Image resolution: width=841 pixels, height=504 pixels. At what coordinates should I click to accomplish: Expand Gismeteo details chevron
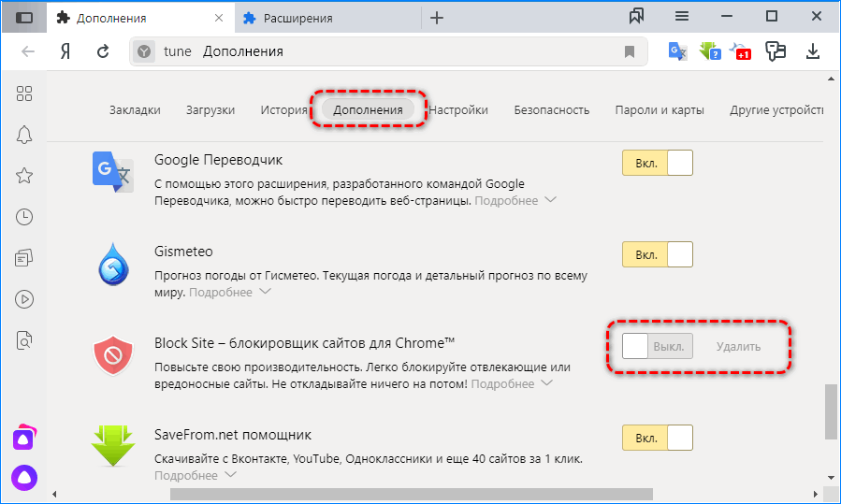click(x=265, y=292)
